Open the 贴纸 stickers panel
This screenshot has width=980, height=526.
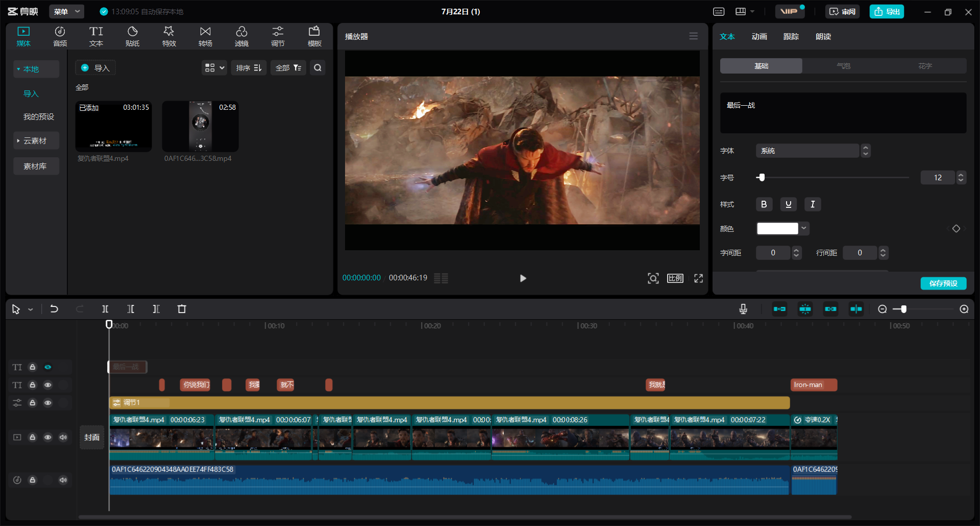pyautogui.click(x=132, y=37)
